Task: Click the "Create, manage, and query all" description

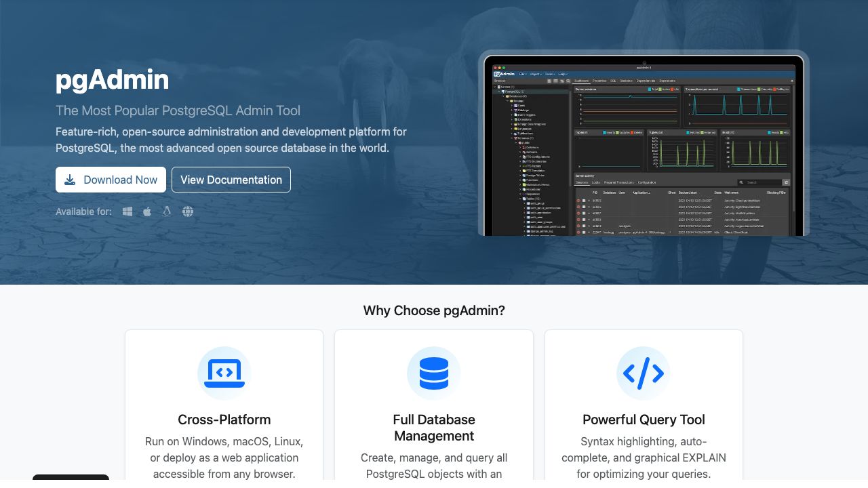Action: 434,466
